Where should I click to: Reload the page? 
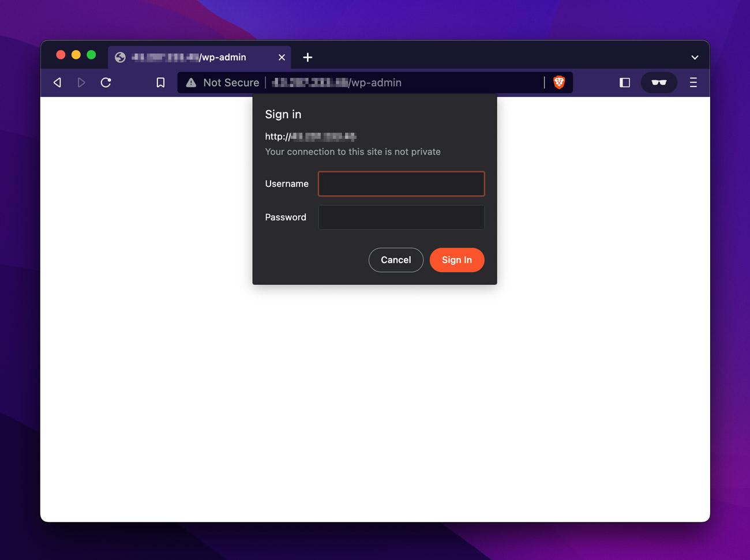(106, 82)
